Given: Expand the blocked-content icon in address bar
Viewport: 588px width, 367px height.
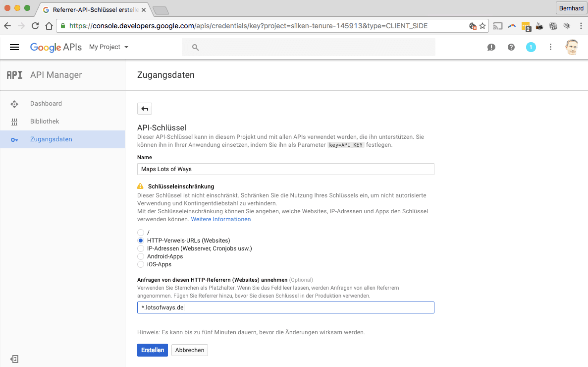Looking at the screenshot, I should click(472, 25).
